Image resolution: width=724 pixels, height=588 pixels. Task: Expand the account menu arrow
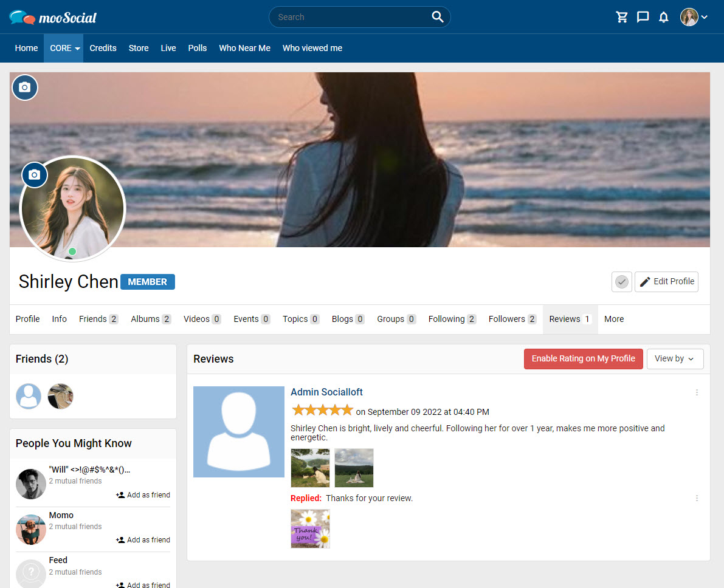[x=704, y=17]
